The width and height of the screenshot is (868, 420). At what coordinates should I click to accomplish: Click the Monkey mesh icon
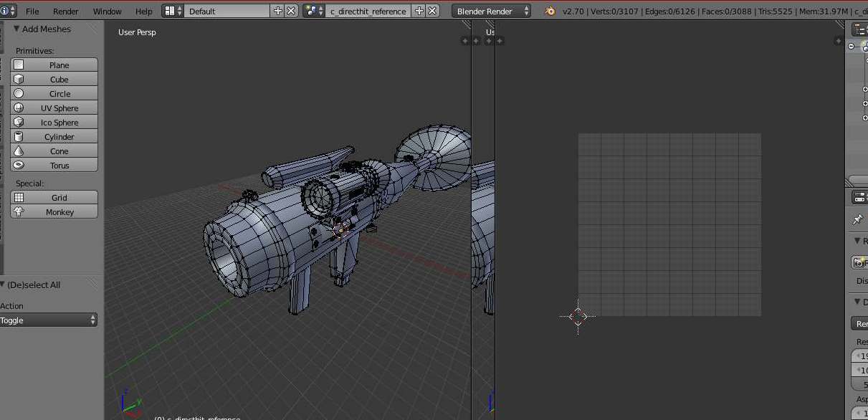(19, 211)
